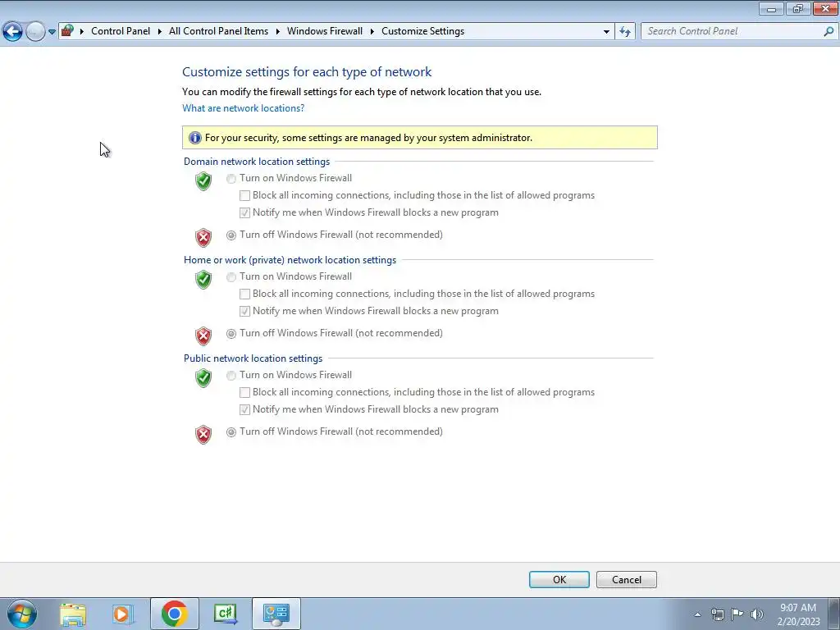The image size is (840, 630).
Task: Open Windows Media Player from taskbar
Action: click(123, 614)
